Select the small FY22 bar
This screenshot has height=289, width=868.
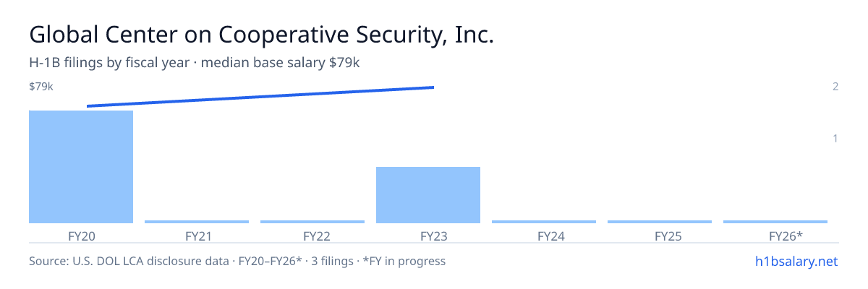click(312, 222)
